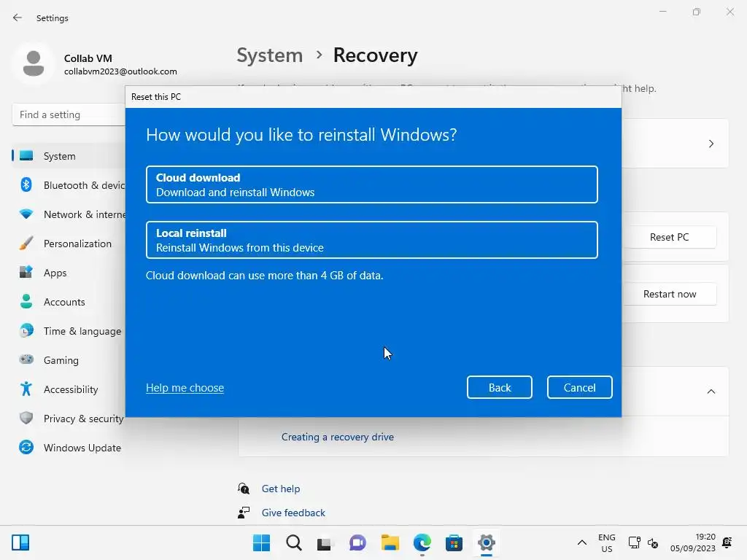Open File Explorer from the taskbar
This screenshot has width=747, height=560.
[x=390, y=542]
